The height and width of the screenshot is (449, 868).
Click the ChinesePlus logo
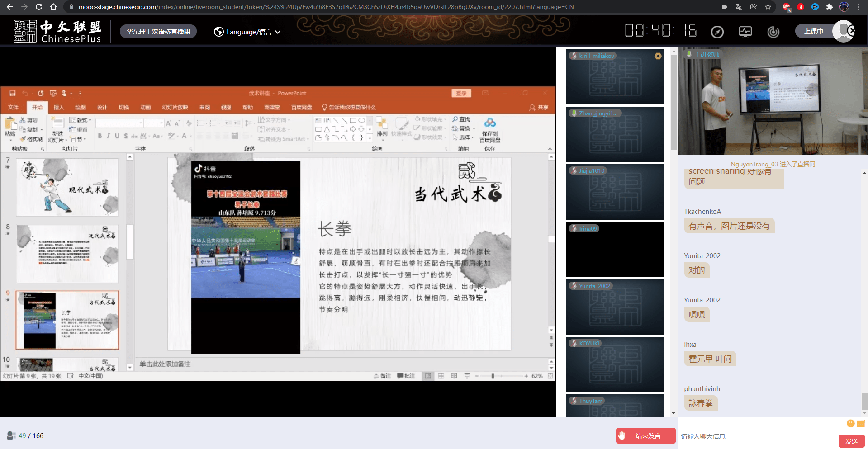tap(57, 31)
